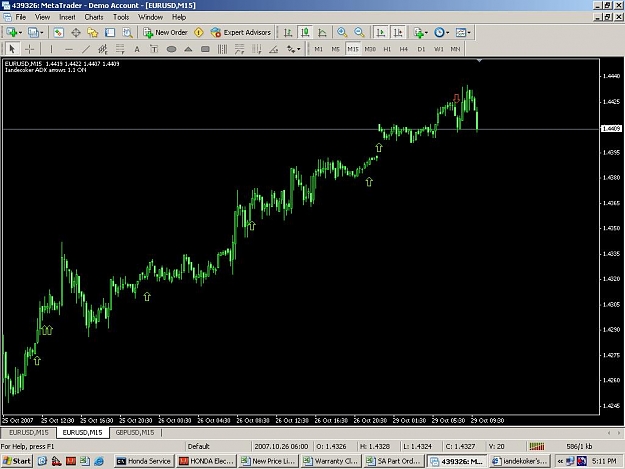
Task: Switch to D1 timeframe
Action: (x=421, y=49)
